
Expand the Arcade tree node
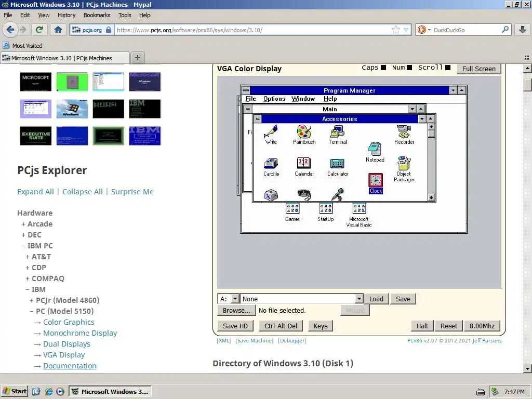pyautogui.click(x=23, y=224)
